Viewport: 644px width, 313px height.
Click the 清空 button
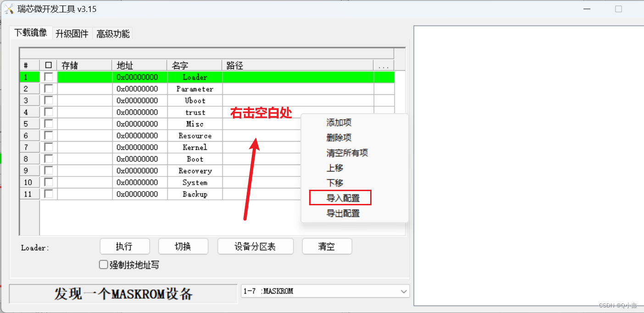pos(327,247)
